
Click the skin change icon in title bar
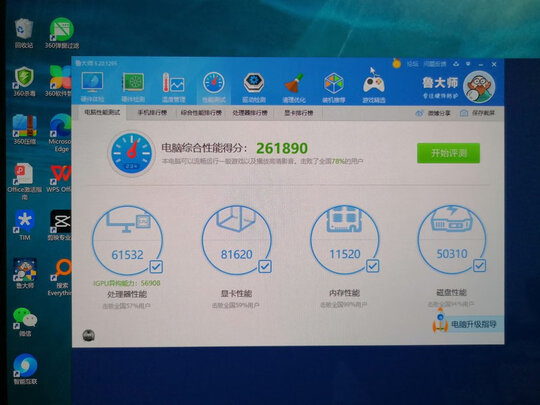(456, 64)
